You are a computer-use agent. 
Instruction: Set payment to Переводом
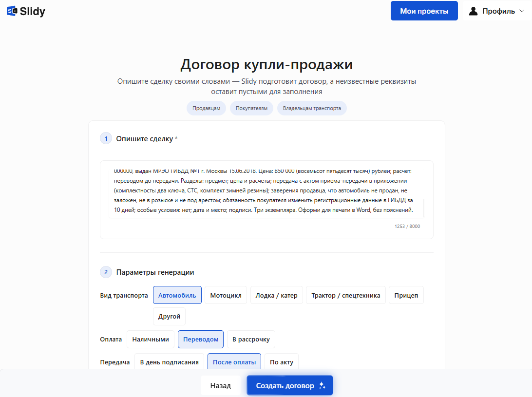coord(201,340)
